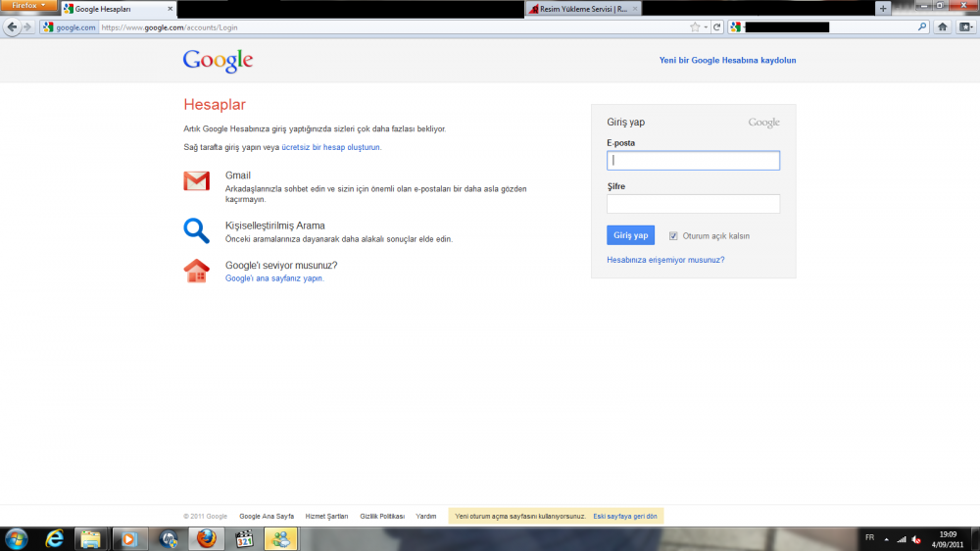Viewport: 980px width, 551px height.
Task: Show hidden tray icons arrow
Action: pyautogui.click(x=886, y=539)
